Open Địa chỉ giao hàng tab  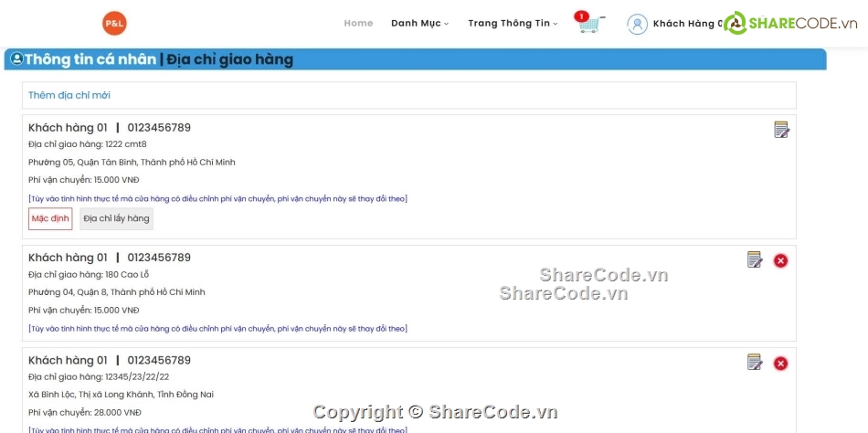229,59
